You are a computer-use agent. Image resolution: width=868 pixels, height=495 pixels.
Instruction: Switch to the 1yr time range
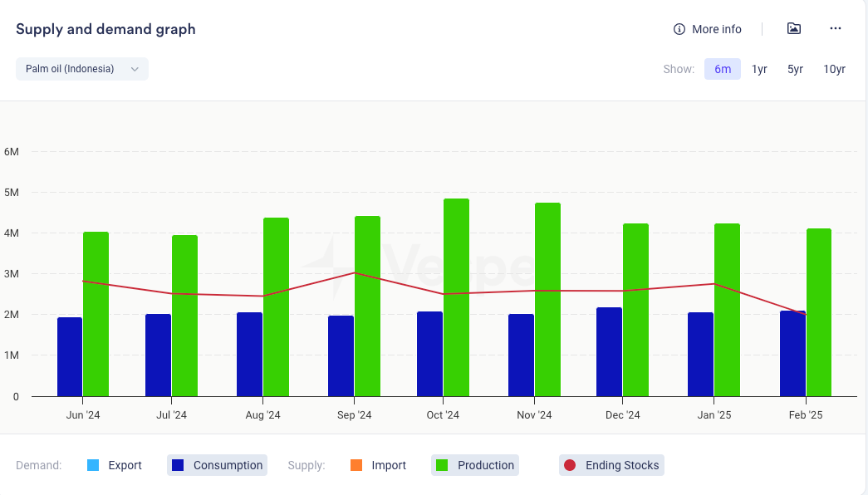click(x=759, y=69)
